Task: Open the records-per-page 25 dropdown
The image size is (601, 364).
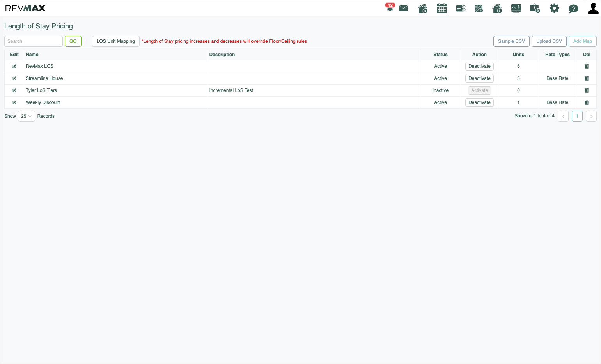Action: point(27,116)
